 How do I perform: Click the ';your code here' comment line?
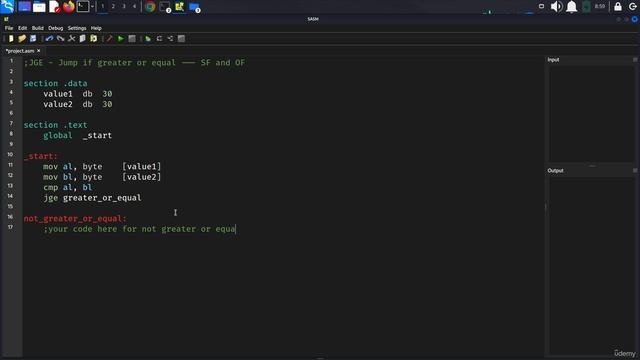pos(140,229)
